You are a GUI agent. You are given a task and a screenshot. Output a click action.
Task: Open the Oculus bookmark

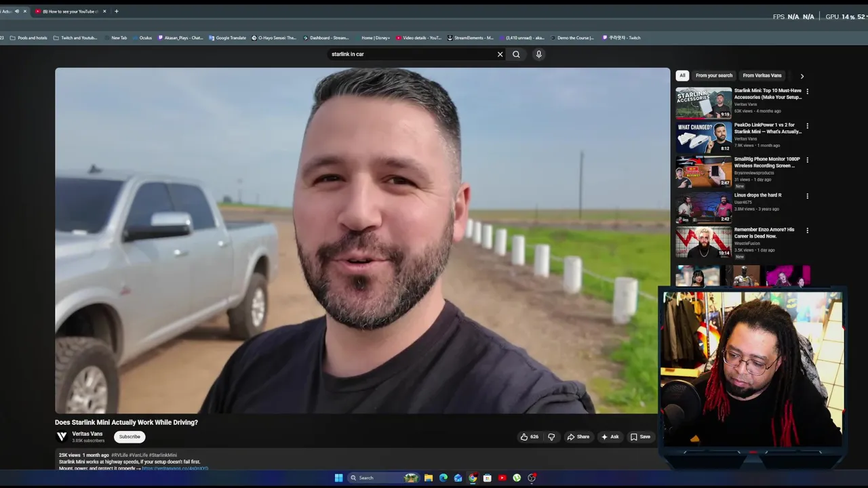coord(142,38)
